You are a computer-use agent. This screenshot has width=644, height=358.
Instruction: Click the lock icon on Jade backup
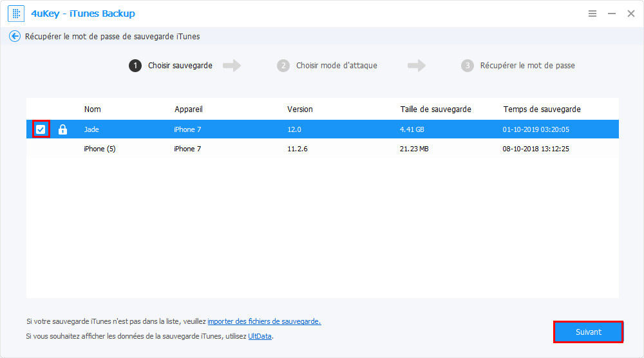click(62, 129)
